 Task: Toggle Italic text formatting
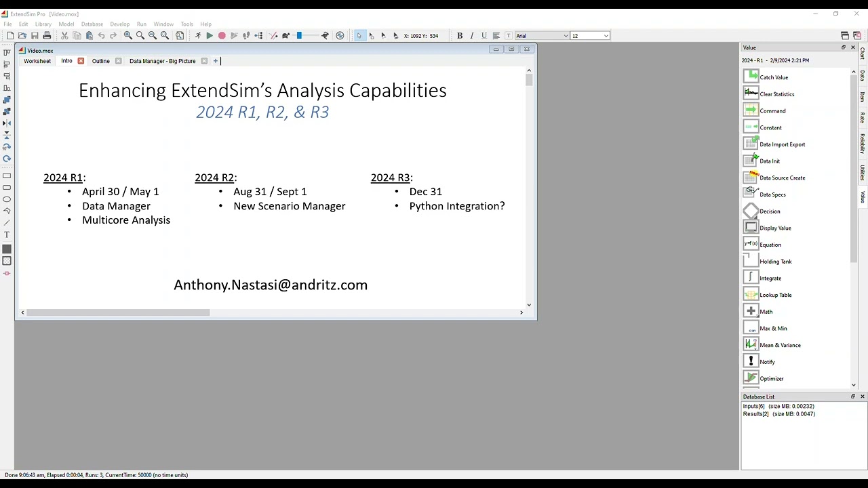click(472, 35)
